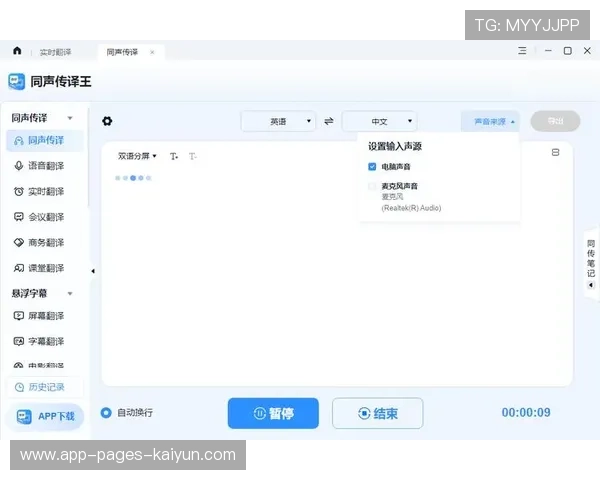Image resolution: width=600 pixels, height=480 pixels.
Task: Open the source language dropdown 英语
Action: (x=278, y=121)
